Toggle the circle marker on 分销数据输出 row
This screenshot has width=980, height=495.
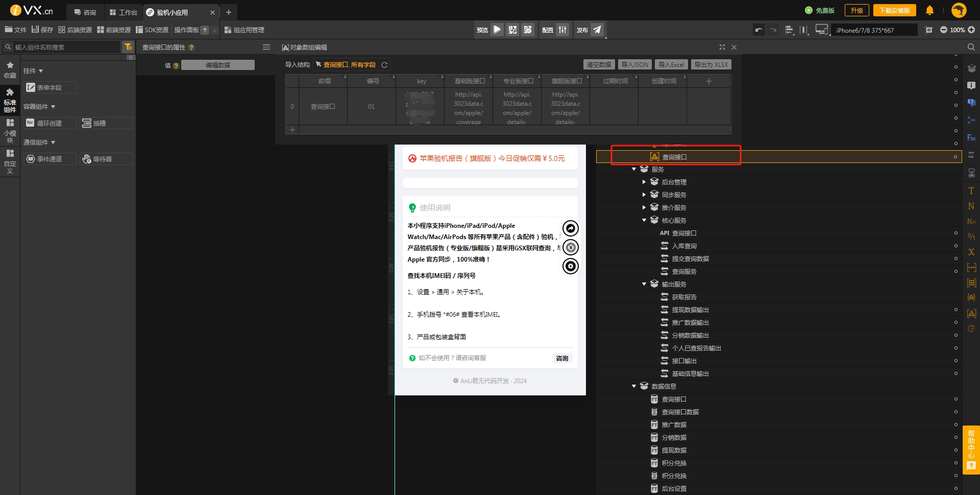[955, 335]
